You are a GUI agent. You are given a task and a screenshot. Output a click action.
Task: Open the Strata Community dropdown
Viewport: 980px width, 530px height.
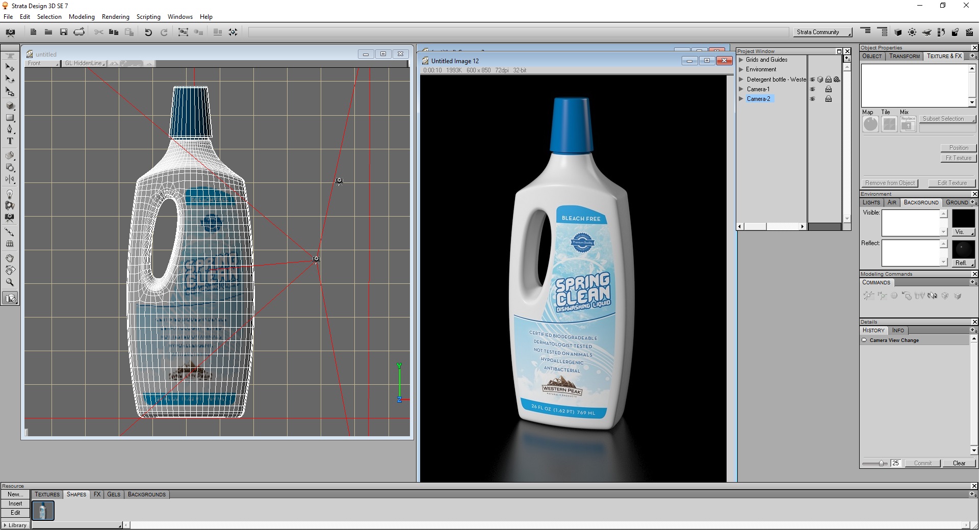pos(822,32)
